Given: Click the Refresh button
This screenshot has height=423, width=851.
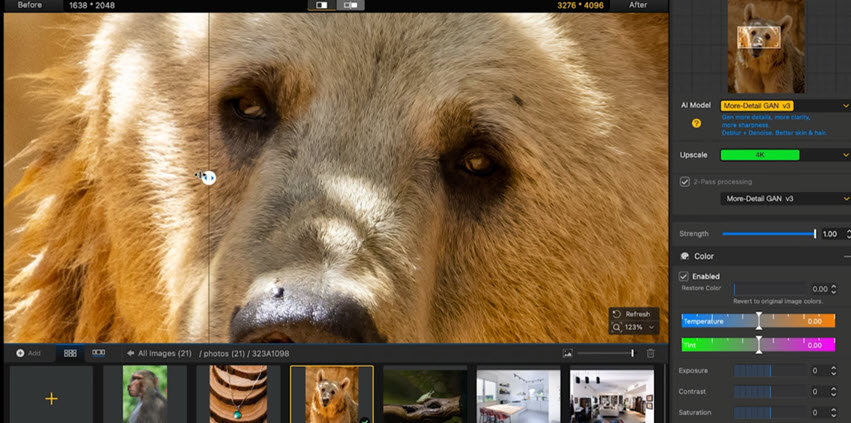Looking at the screenshot, I should [x=634, y=314].
